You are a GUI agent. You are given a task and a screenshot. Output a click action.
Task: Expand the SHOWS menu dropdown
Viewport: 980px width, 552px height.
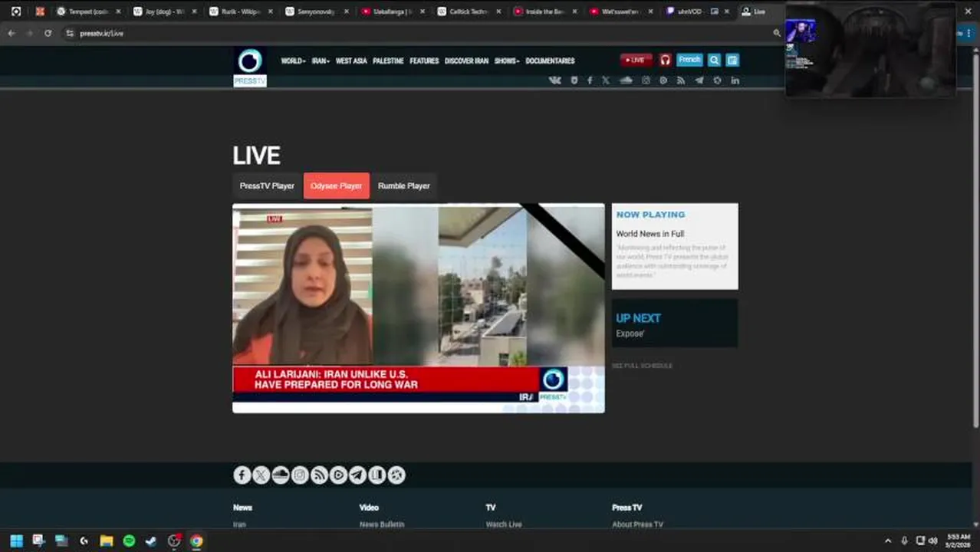(507, 61)
